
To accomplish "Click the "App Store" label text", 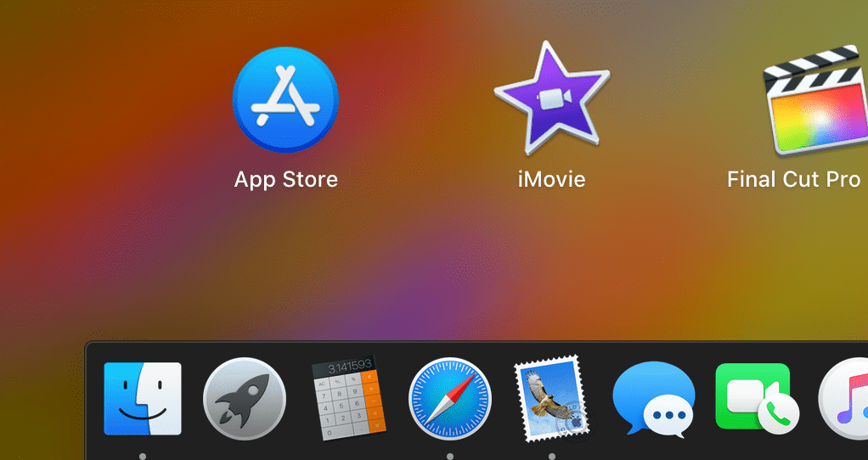I will click(285, 180).
